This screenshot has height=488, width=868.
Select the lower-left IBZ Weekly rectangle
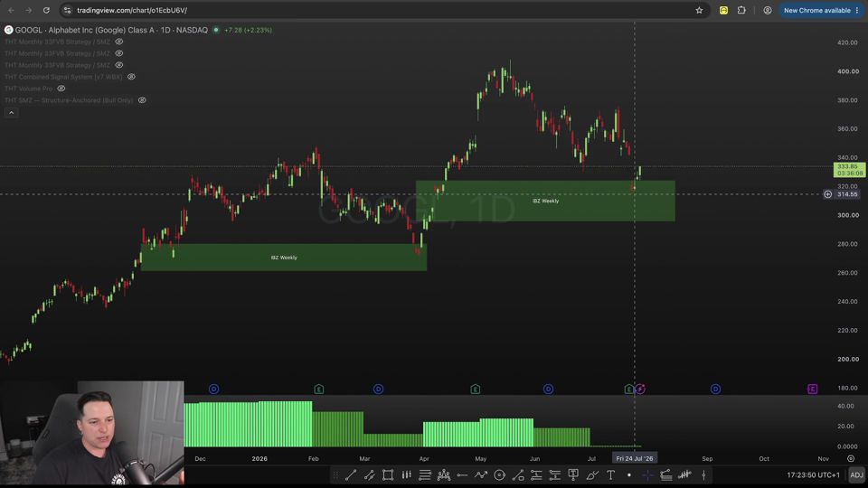[283, 258]
